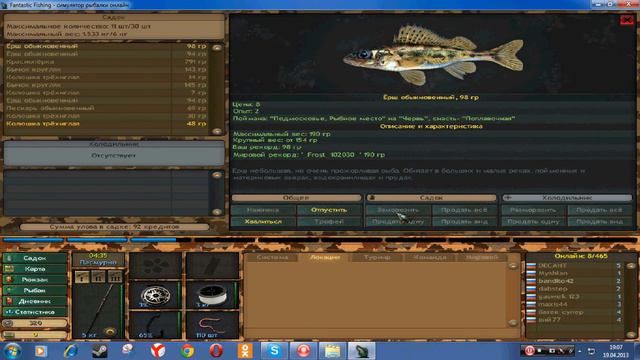Switch to the Мировой chat tab
Screen dimensions: 640x360
pos(482,258)
